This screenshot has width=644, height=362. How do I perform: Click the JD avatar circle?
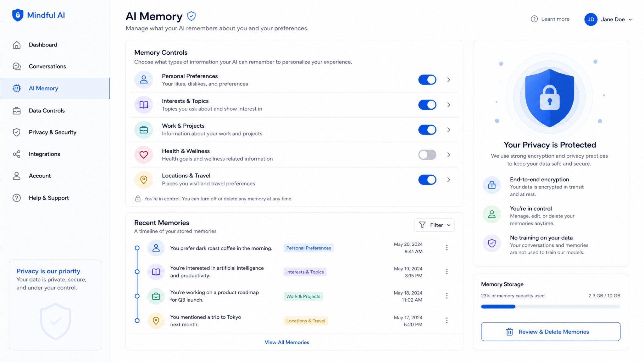point(591,19)
